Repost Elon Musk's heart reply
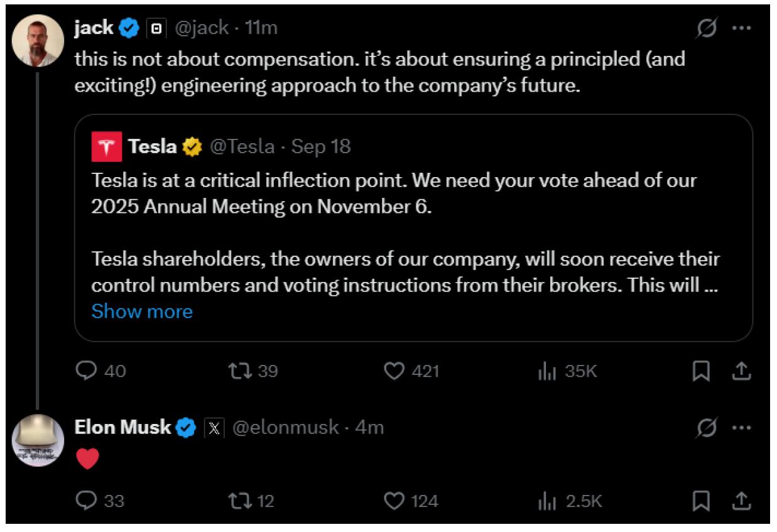This screenshot has width=777, height=532. point(239,501)
